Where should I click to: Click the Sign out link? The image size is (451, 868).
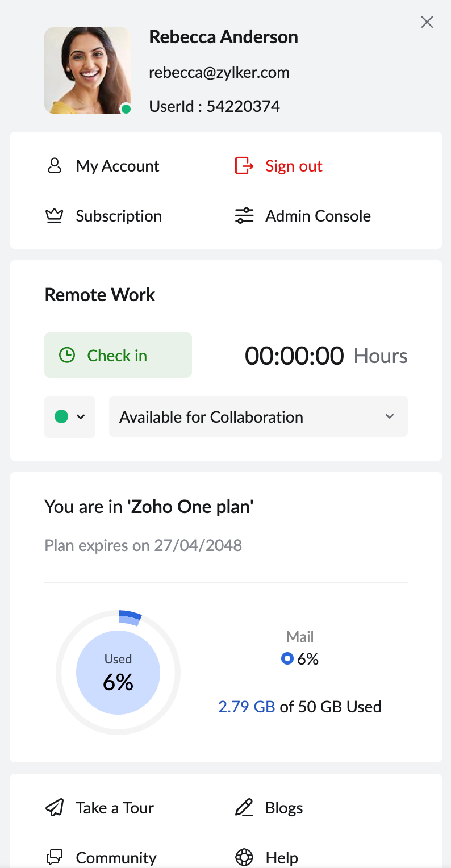click(x=294, y=166)
